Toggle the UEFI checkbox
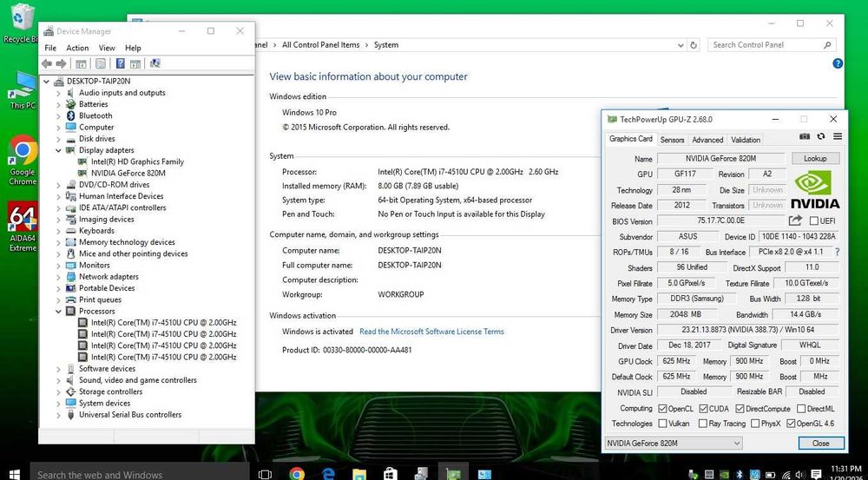Viewport: 868px width, 480px height. (x=813, y=220)
